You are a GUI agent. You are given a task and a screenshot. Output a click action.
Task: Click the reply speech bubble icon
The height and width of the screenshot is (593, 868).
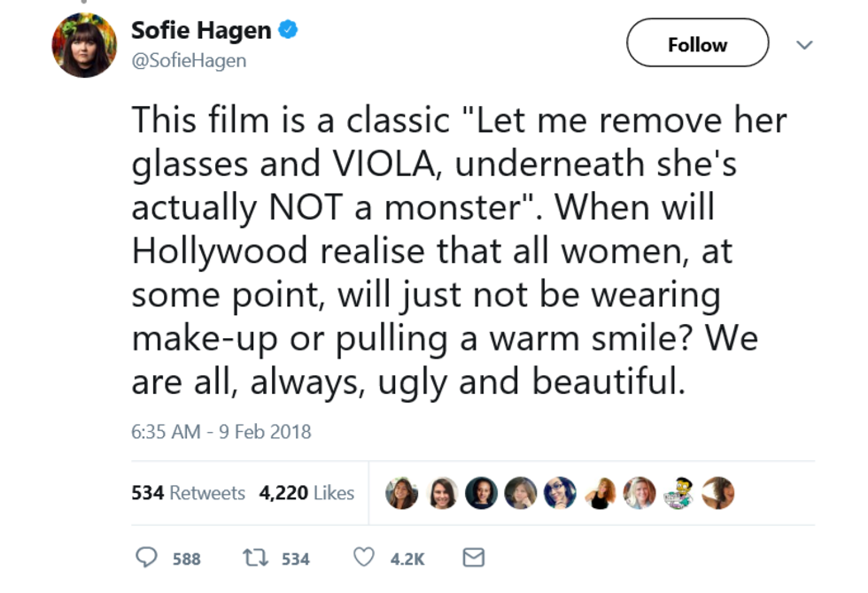click(x=146, y=558)
